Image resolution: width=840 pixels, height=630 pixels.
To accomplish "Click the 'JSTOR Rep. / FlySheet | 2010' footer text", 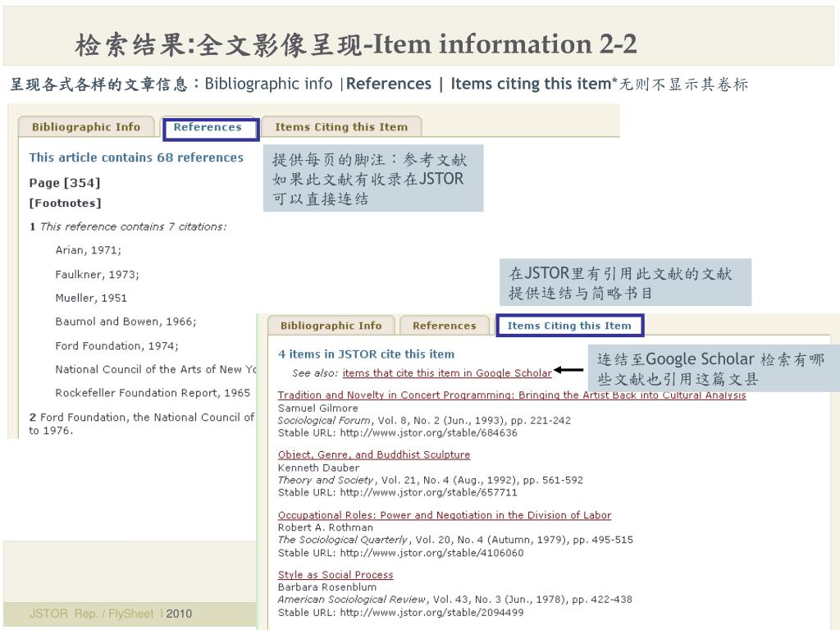I will point(111,614).
